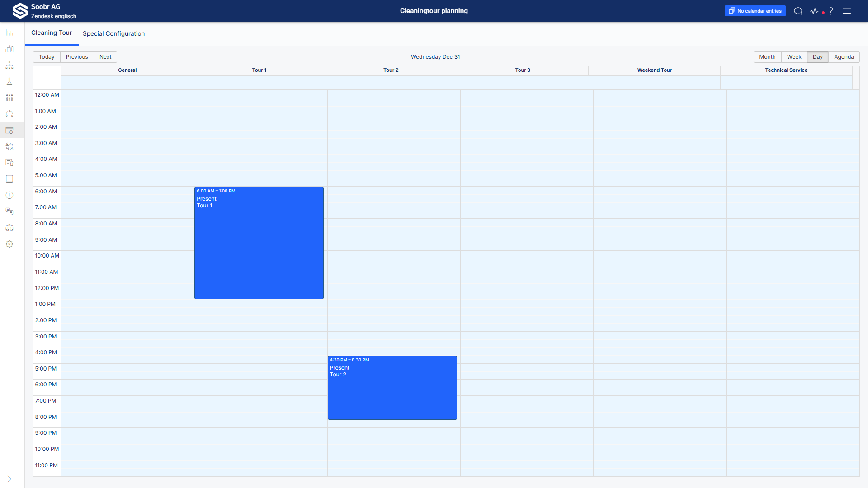Screen dimensions: 868x488
Task: Open the bar chart statistics sidebar icon
Action: pos(9,33)
